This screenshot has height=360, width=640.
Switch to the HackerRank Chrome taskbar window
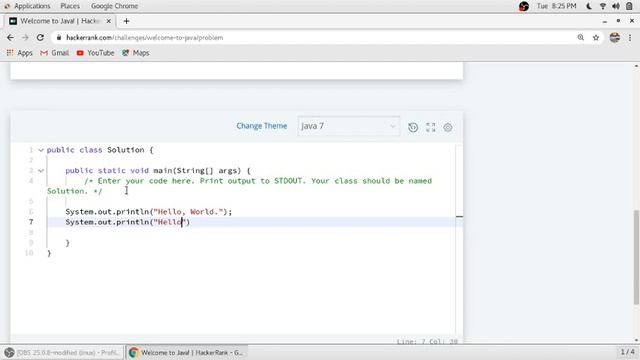186,352
